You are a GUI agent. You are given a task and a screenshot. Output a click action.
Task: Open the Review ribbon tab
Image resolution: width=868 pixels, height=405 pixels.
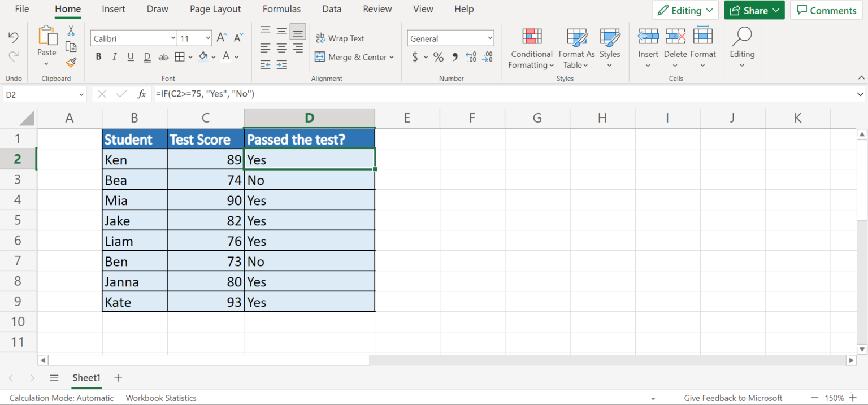[x=377, y=9]
